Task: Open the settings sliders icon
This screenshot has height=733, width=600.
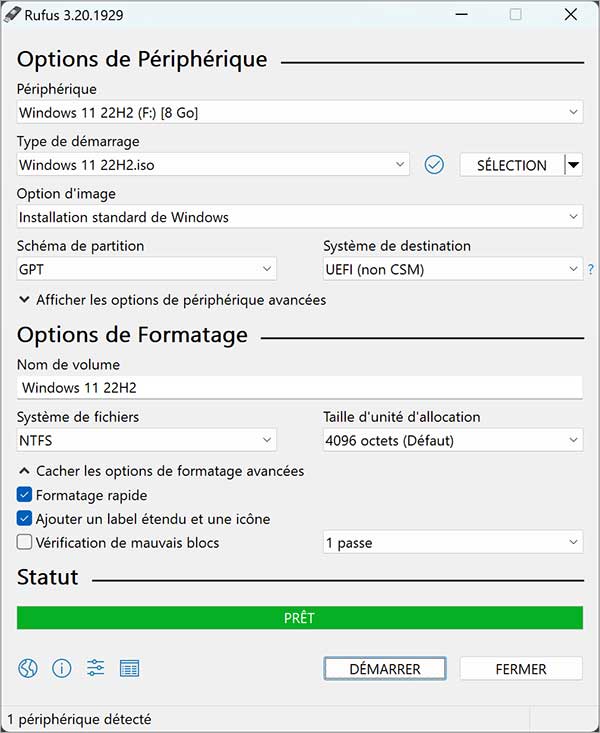Action: point(95,668)
